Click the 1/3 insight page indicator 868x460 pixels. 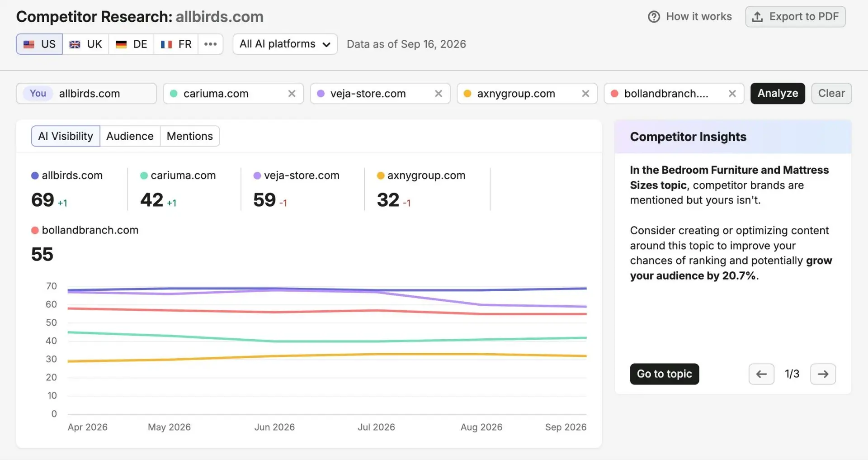[792, 374]
